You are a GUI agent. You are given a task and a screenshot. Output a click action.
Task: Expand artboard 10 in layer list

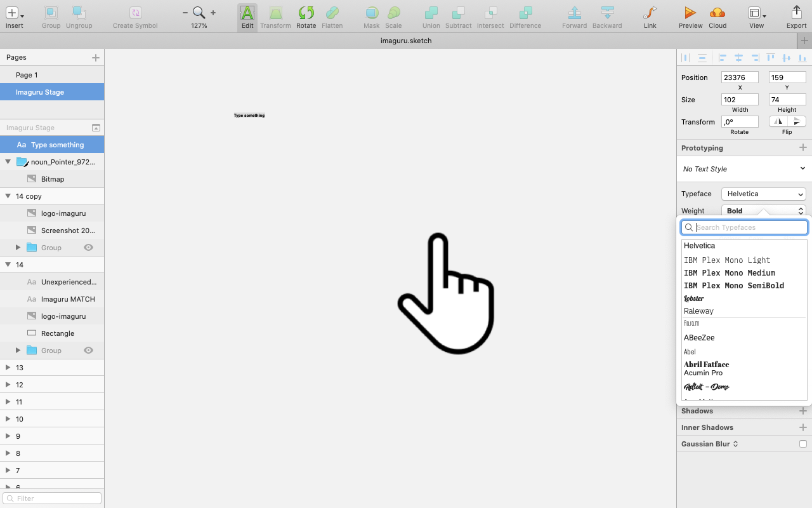point(8,419)
